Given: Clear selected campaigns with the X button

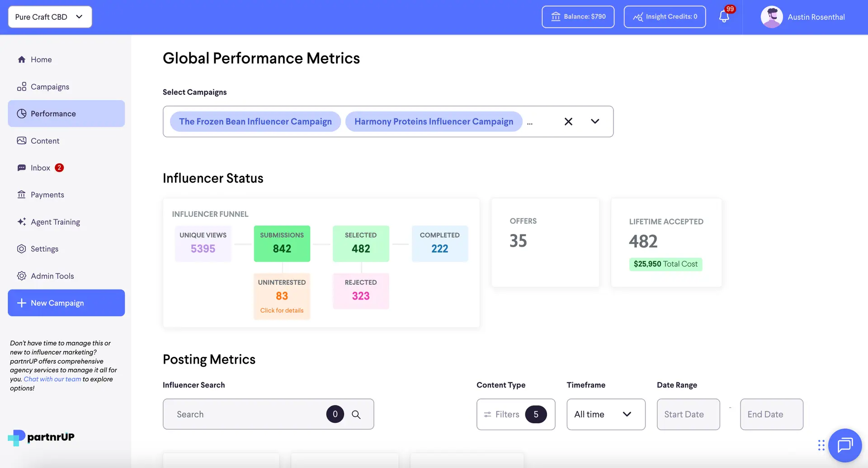Looking at the screenshot, I should pos(568,121).
